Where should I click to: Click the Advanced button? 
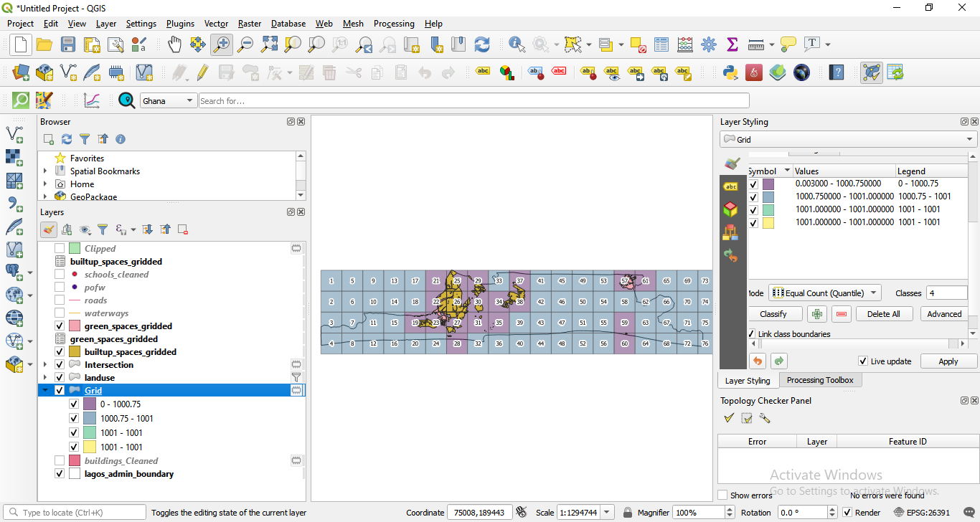944,314
